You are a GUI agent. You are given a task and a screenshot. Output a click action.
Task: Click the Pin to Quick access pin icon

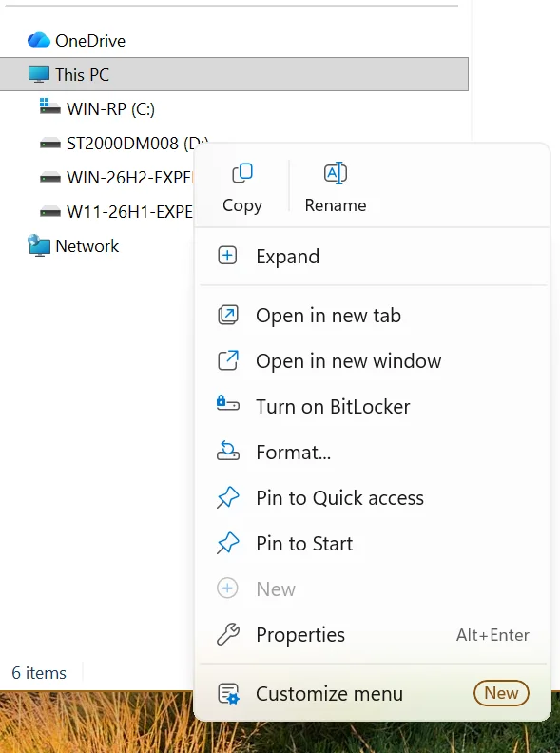pos(227,497)
